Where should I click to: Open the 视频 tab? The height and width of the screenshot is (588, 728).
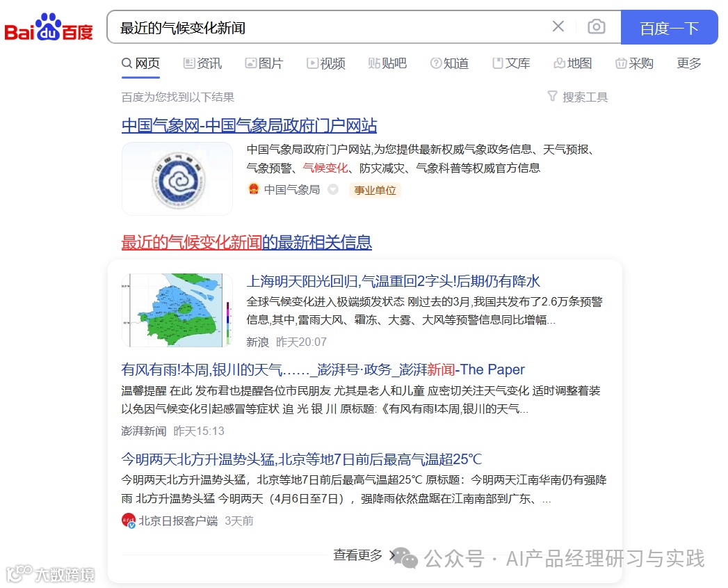[326, 63]
